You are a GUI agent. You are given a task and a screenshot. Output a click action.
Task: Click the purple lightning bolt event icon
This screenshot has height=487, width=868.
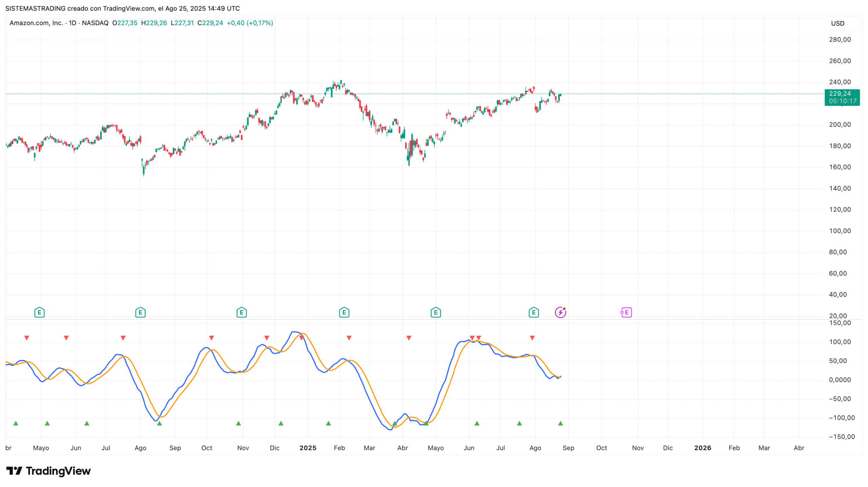[x=560, y=312]
